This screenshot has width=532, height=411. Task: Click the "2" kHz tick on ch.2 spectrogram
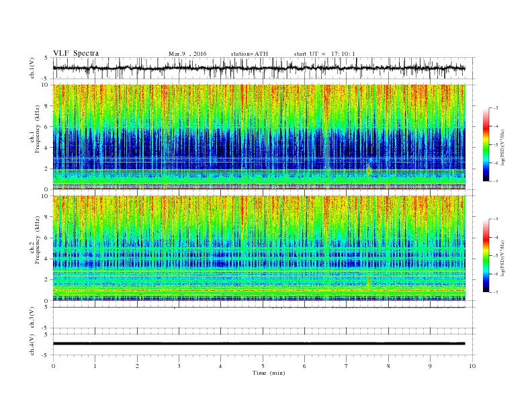(x=46, y=280)
